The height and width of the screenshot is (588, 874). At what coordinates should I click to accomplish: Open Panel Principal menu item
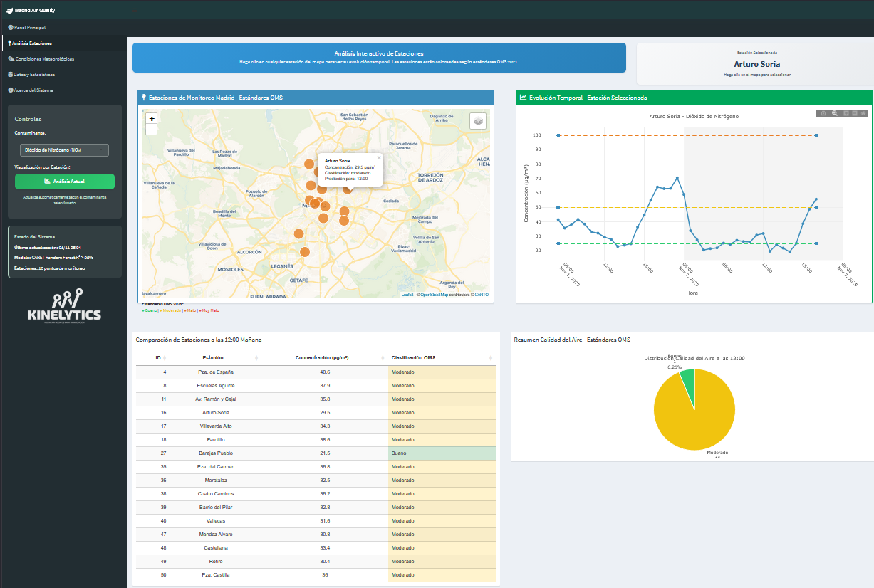(29, 27)
